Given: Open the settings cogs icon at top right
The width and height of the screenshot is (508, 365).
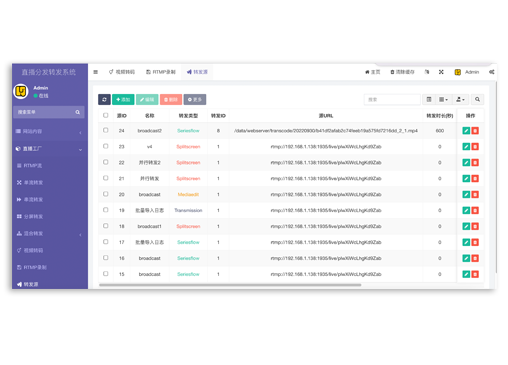Looking at the screenshot, I should [x=492, y=72].
